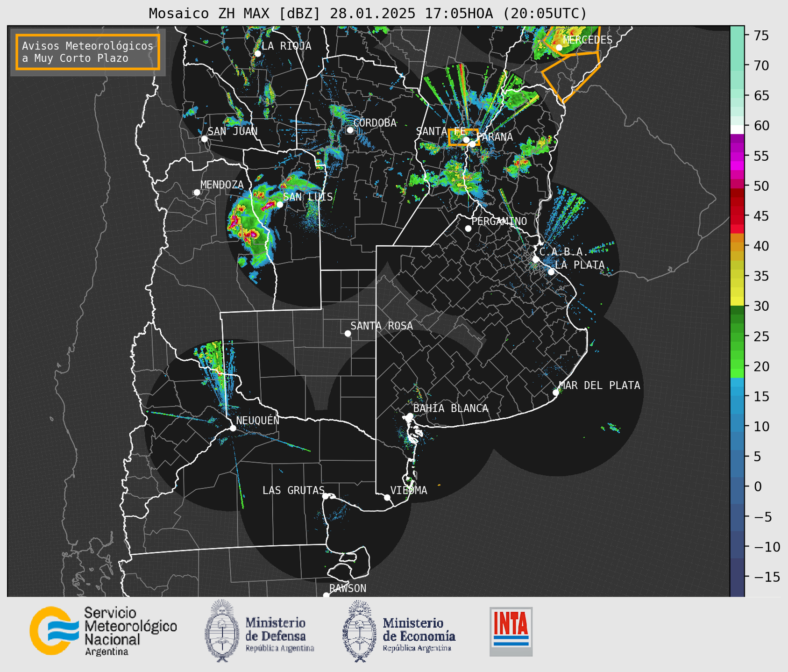
Task: Click the SAN LUIS city marker
Action: pyautogui.click(x=280, y=204)
